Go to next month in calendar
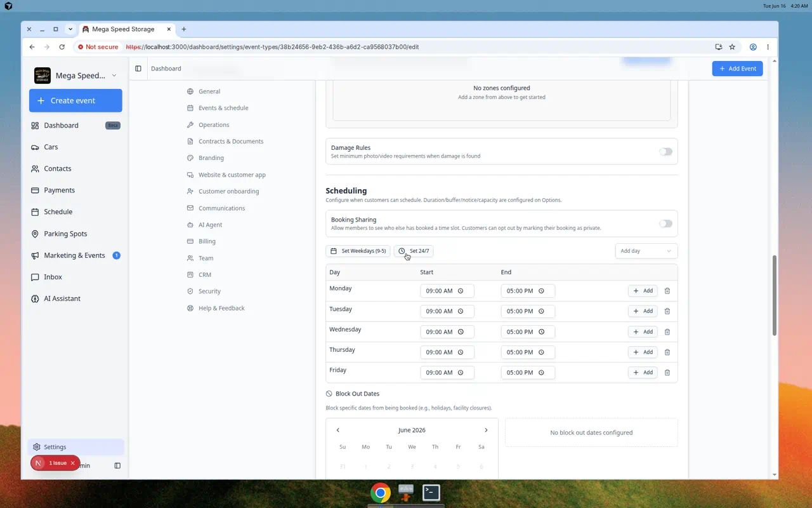 coord(486,430)
